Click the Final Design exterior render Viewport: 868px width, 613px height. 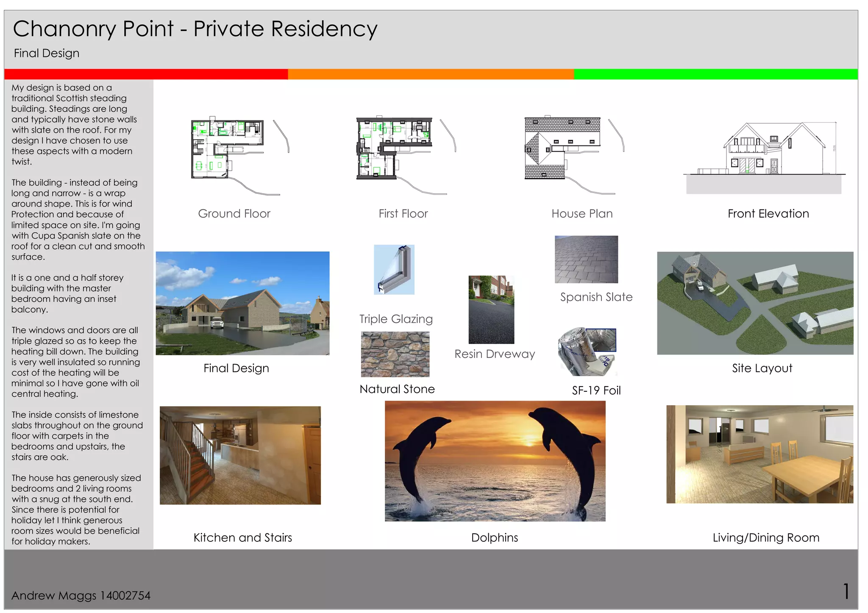[x=242, y=303]
